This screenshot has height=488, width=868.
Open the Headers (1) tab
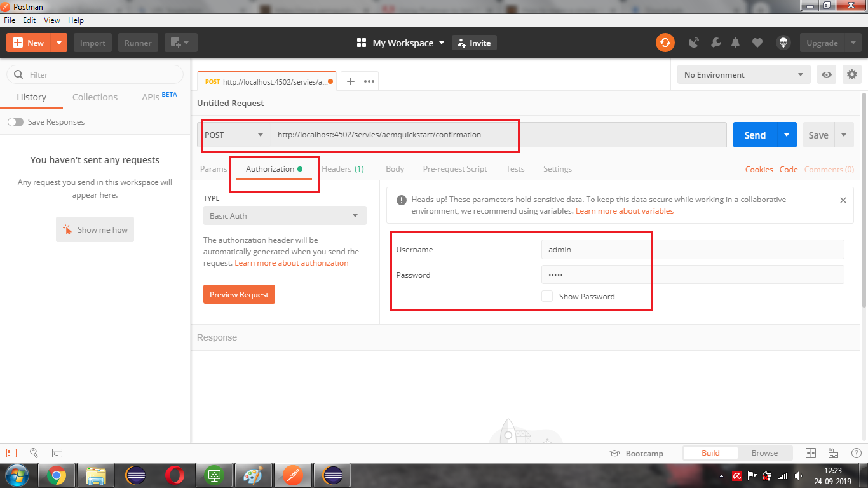pos(342,169)
